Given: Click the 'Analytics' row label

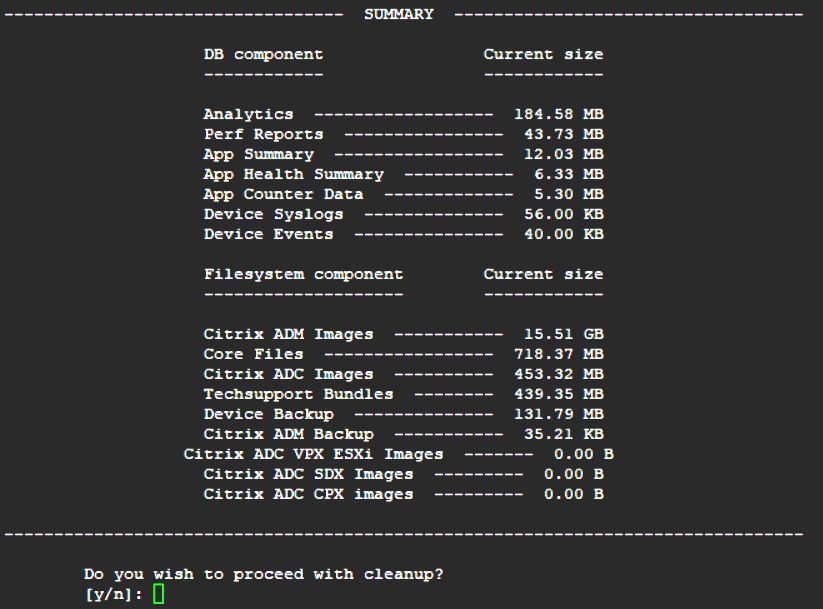Looking at the screenshot, I should (248, 114).
